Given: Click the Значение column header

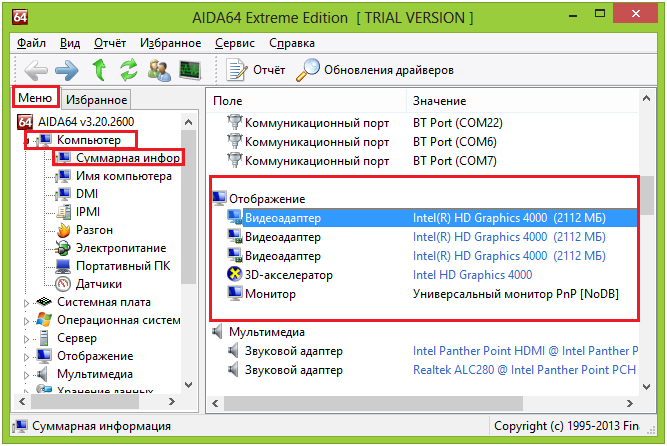Looking at the screenshot, I should pyautogui.click(x=522, y=101).
